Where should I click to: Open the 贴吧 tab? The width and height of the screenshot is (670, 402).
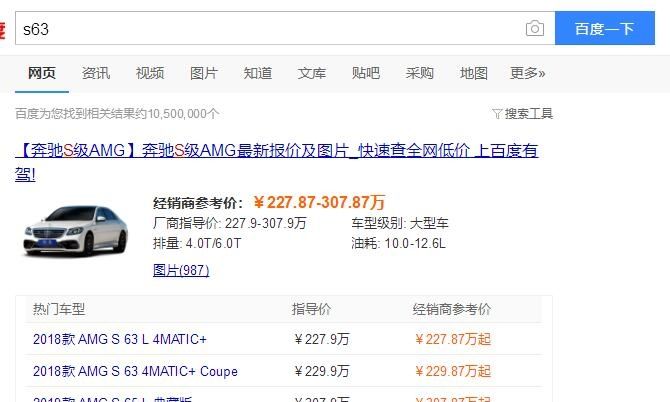coord(366,73)
